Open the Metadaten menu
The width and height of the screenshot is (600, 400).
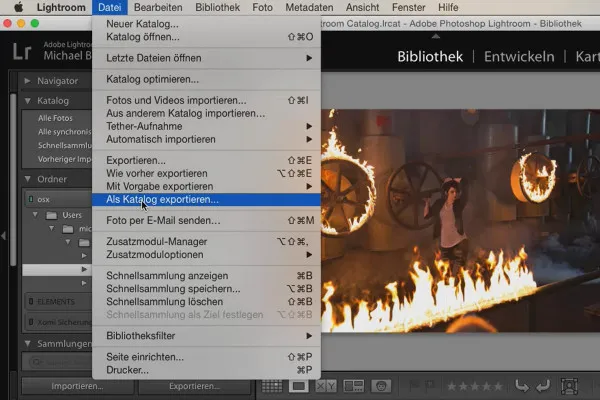309,7
